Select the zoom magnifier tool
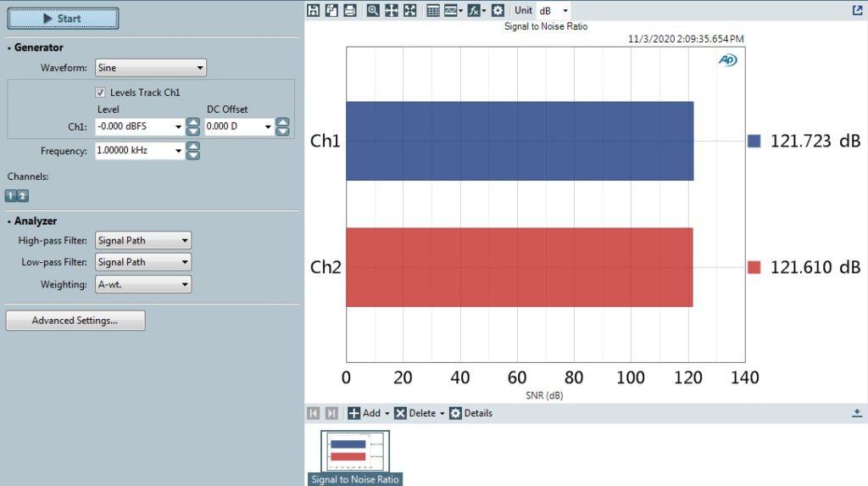 (374, 10)
